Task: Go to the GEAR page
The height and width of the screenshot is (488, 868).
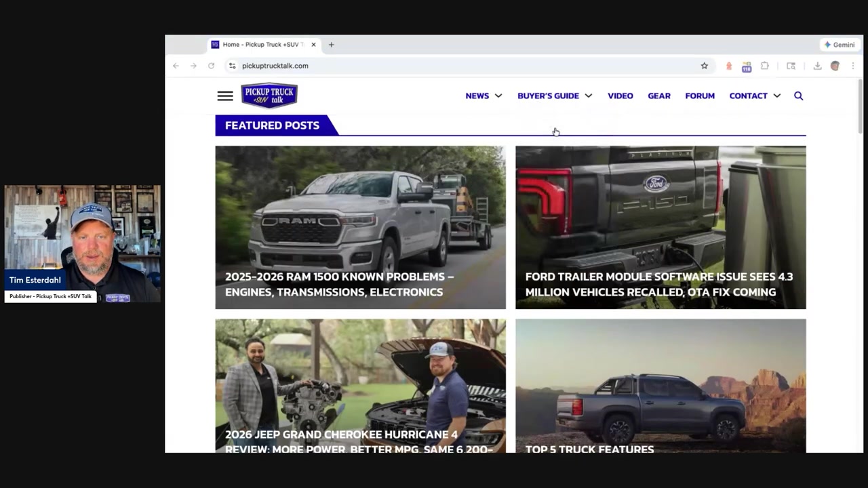Action: pos(658,96)
